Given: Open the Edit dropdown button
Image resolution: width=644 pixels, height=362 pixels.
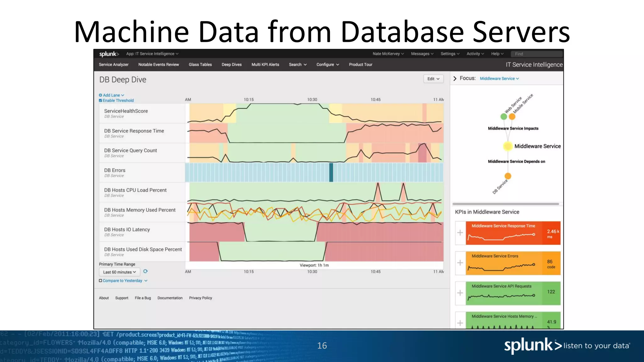Looking at the screenshot, I should (x=433, y=79).
